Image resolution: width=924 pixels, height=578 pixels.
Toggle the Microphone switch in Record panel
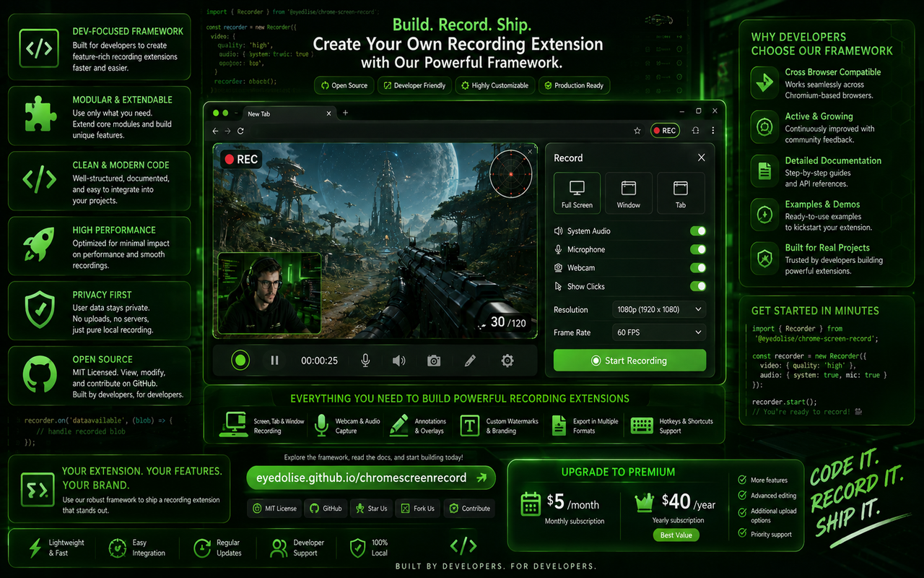point(698,249)
